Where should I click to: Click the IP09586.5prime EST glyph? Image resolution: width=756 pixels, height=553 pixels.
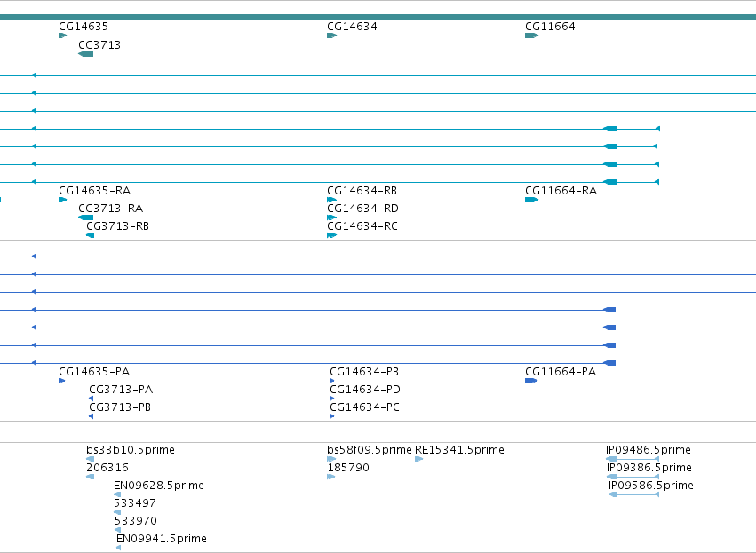[634, 494]
